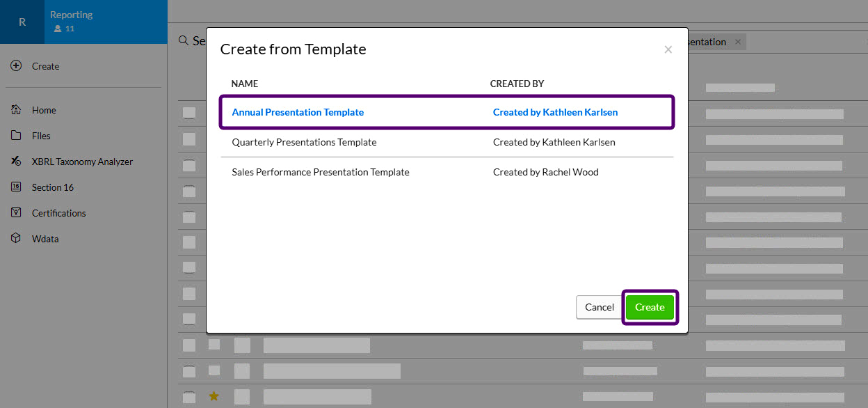The width and height of the screenshot is (868, 408).
Task: Open XBRL Taxonomy Analyzer
Action: click(x=82, y=162)
